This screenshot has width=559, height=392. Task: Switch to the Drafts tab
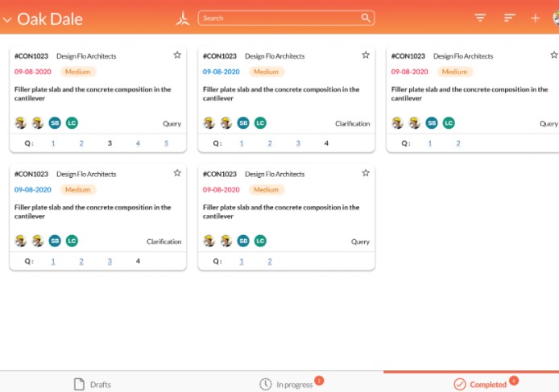pos(93,384)
